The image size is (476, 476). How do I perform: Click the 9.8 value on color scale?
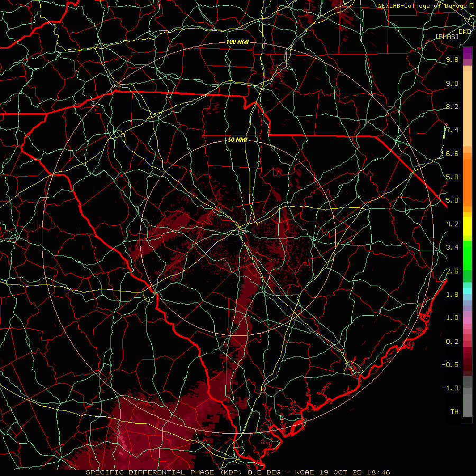coord(452,59)
